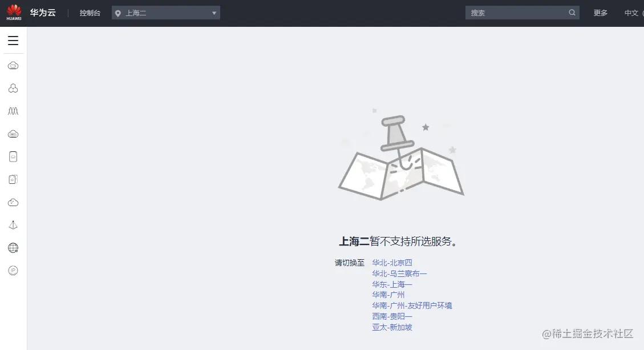Open the pyramid-shaped network icon
This screenshot has height=350, width=644.
coord(13,225)
